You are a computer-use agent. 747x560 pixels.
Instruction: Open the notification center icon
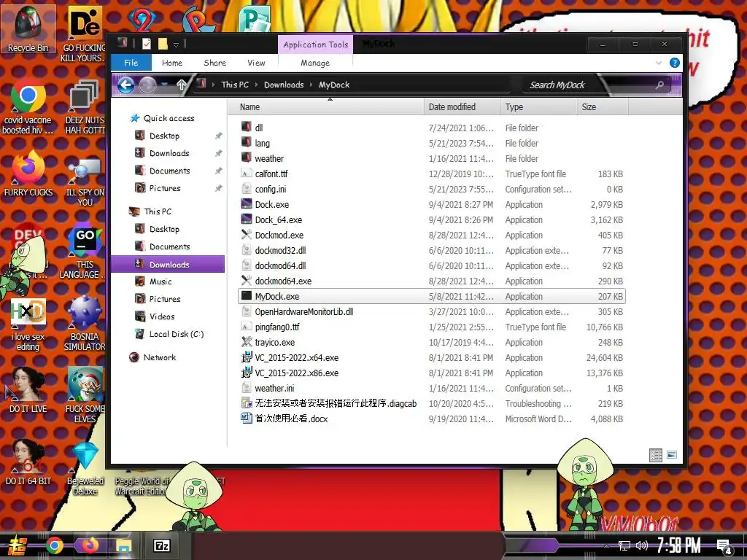(724, 547)
